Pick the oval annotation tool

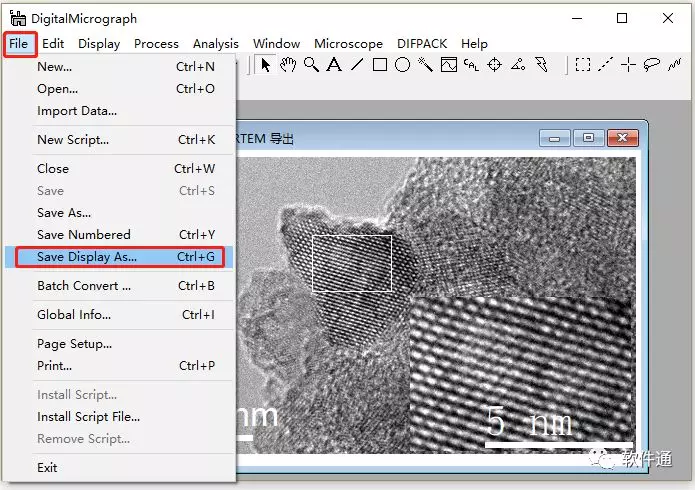click(402, 65)
